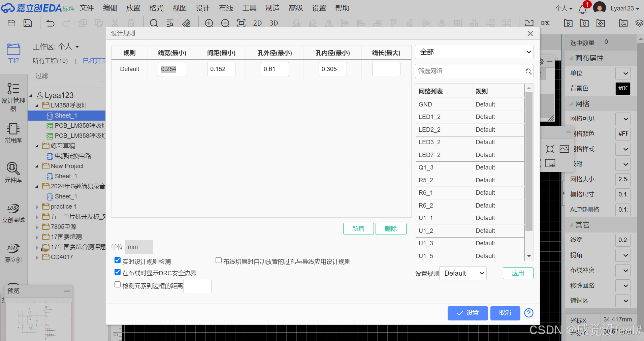Open the 制造 menu

[x=272, y=8]
